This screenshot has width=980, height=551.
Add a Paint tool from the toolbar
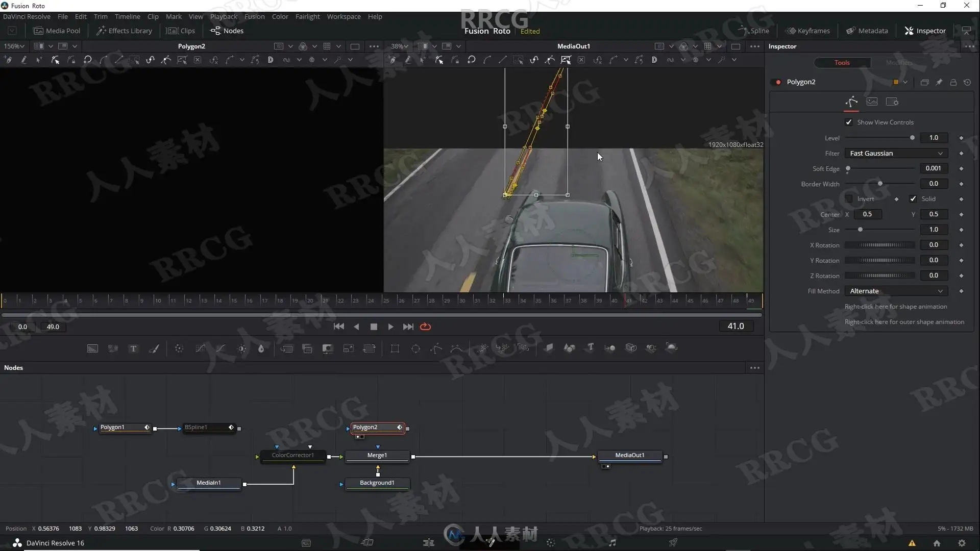pyautogui.click(x=154, y=348)
